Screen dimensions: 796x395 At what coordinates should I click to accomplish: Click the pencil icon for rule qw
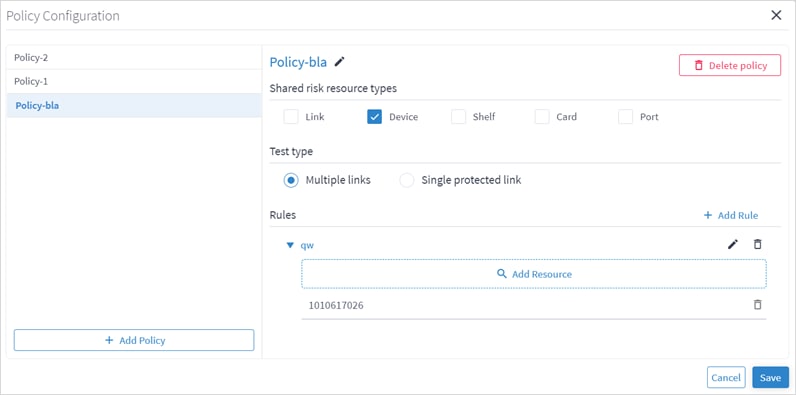point(733,245)
